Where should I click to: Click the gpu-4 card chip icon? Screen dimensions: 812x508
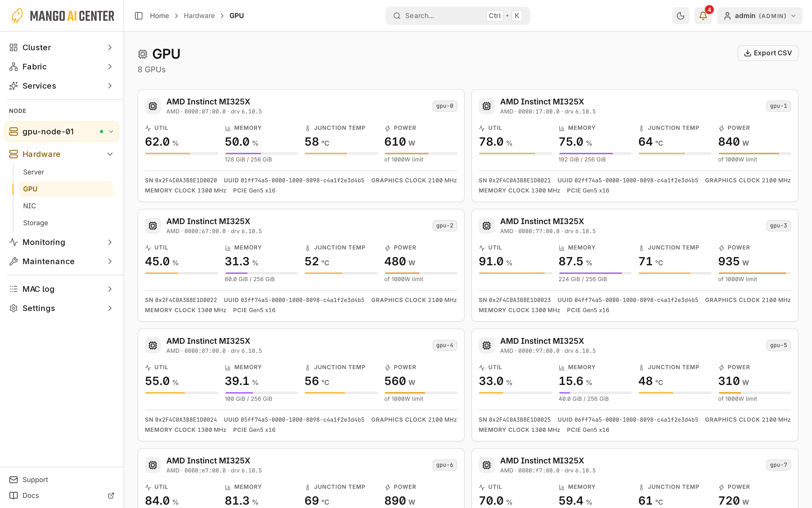point(153,345)
